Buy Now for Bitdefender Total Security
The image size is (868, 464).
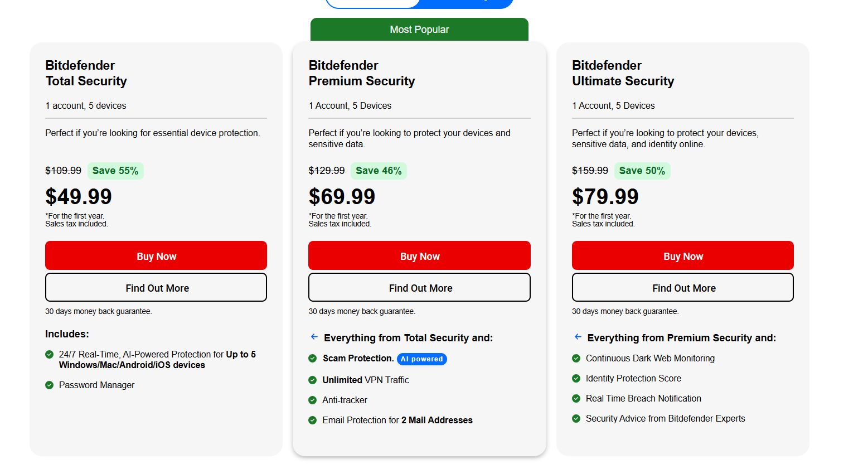(156, 256)
